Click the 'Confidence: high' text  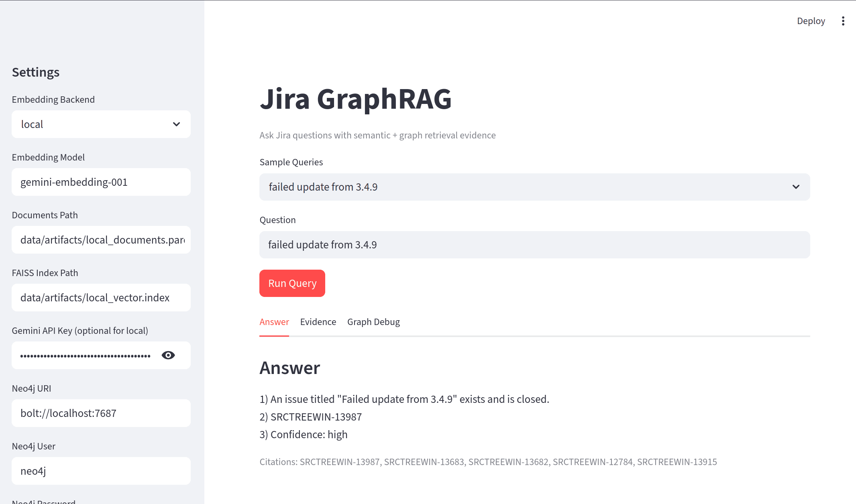[x=304, y=435]
